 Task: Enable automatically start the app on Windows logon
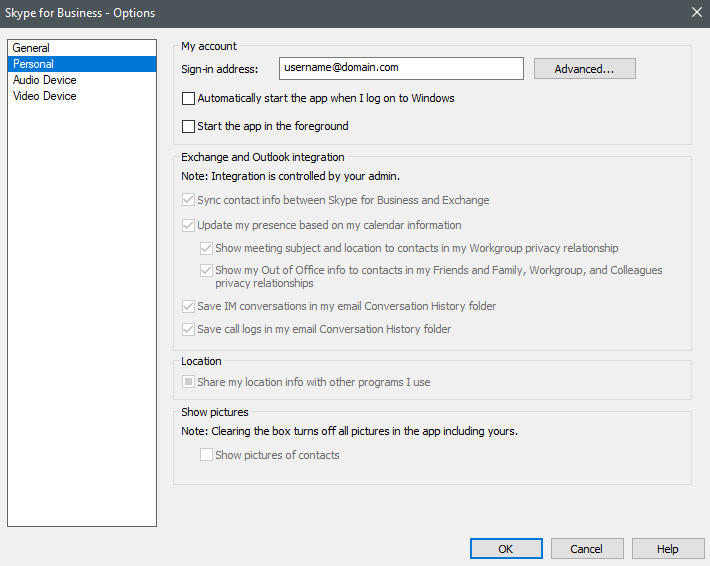click(188, 98)
